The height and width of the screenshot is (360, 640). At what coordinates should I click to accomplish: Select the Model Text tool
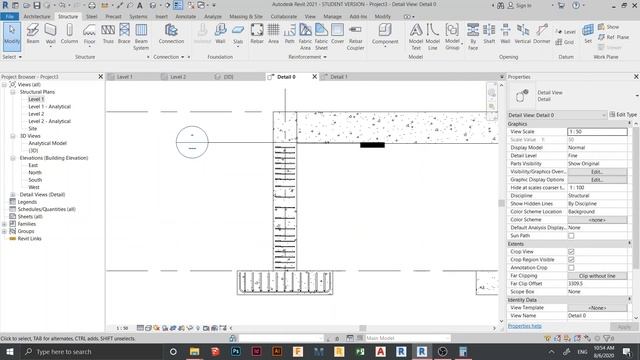click(416, 37)
